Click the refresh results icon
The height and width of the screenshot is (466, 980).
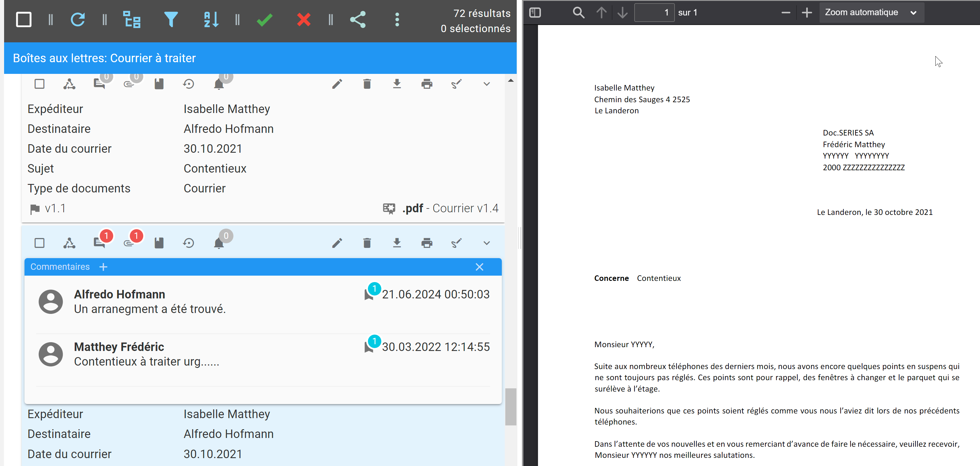click(78, 19)
